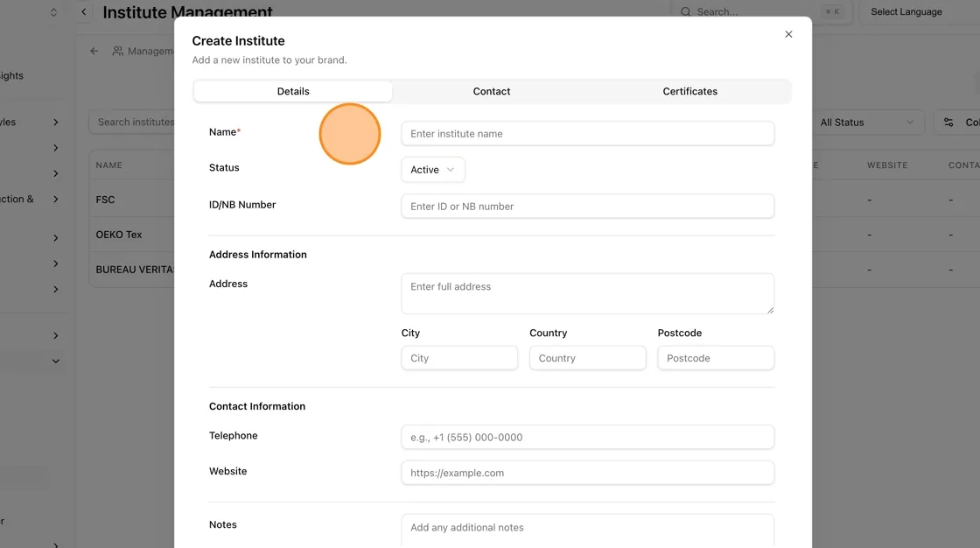Open the Active status dropdown
980x548 pixels.
point(432,170)
